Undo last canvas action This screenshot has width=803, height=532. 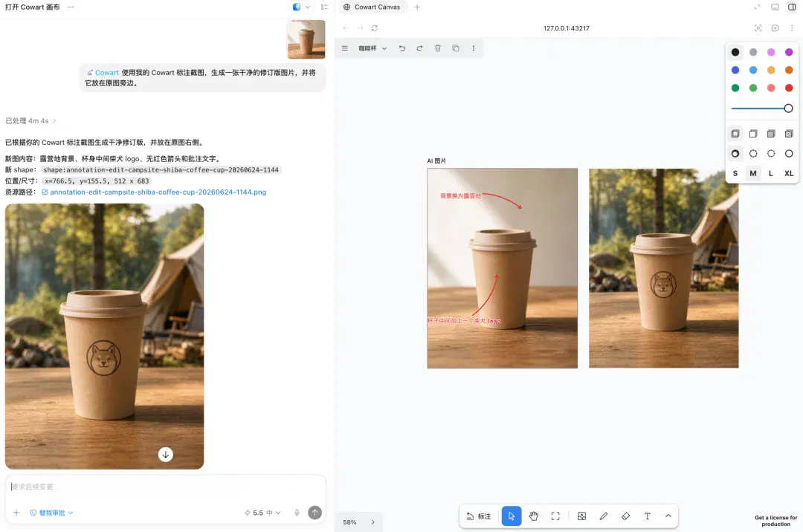point(402,48)
